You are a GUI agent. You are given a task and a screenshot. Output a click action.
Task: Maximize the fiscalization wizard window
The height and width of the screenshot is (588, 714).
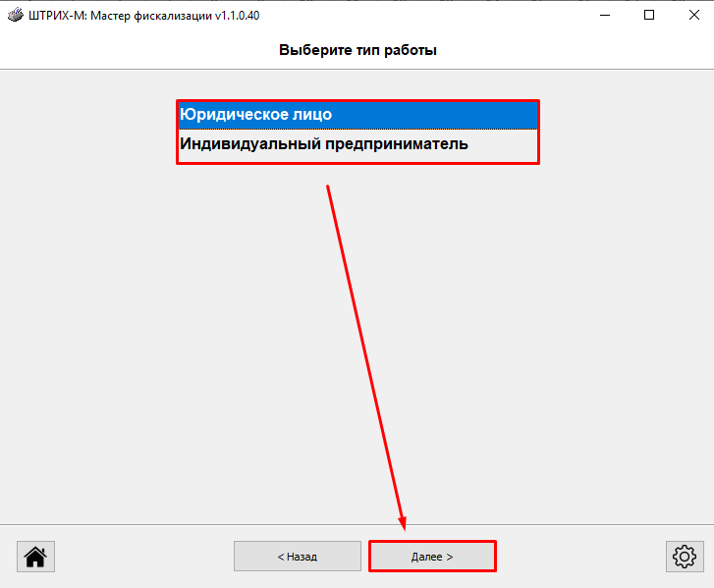click(649, 15)
